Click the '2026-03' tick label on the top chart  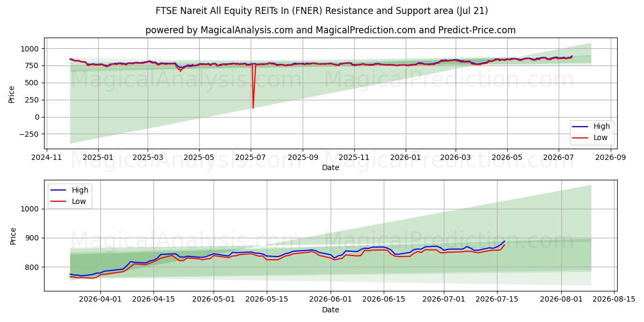pyautogui.click(x=455, y=157)
